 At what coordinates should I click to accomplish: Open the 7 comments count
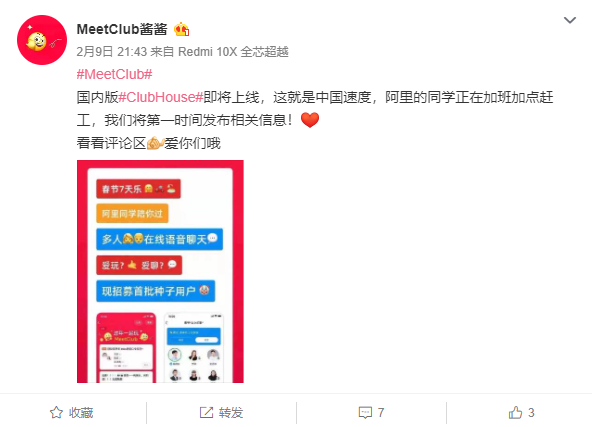tap(381, 413)
